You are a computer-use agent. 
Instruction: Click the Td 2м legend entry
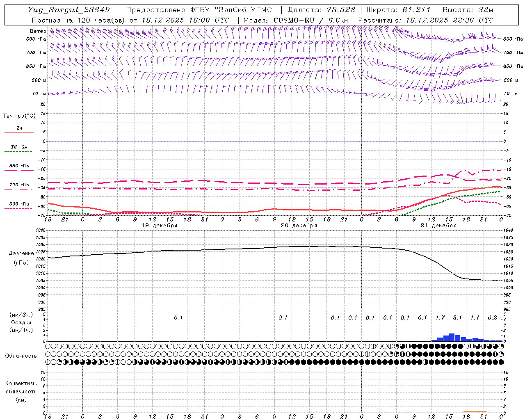[x=19, y=147]
